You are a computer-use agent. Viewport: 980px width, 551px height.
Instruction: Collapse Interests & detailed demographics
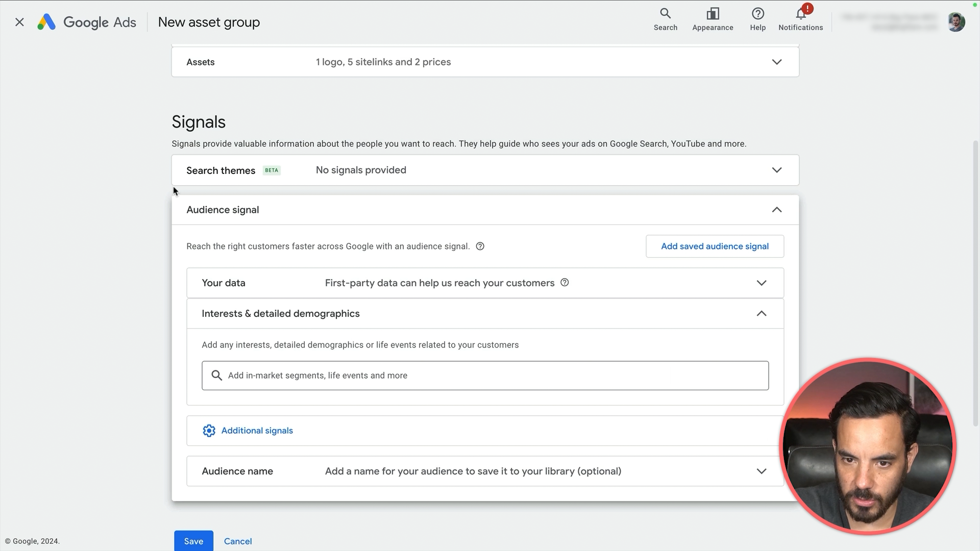click(x=762, y=313)
